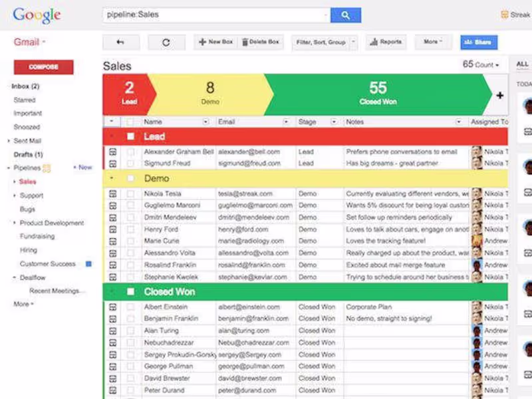
Task: Open box icon for Sigmund Freud
Action: click(x=112, y=164)
